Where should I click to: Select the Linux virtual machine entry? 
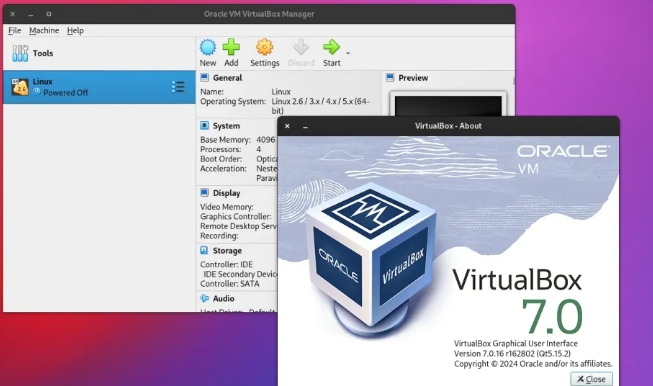99,87
